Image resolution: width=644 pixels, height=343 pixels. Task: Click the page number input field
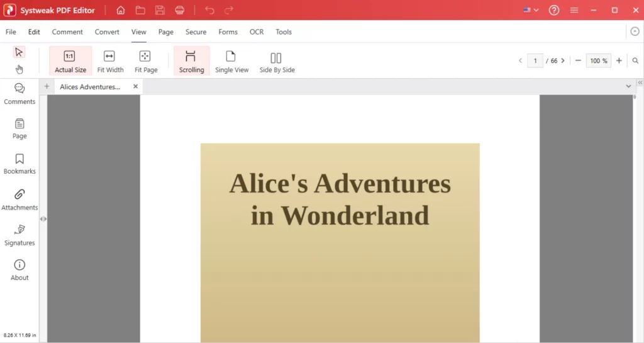[535, 61]
